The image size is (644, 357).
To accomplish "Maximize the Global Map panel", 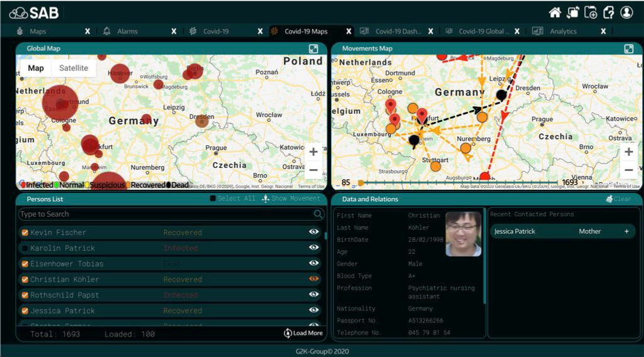I will [x=313, y=49].
